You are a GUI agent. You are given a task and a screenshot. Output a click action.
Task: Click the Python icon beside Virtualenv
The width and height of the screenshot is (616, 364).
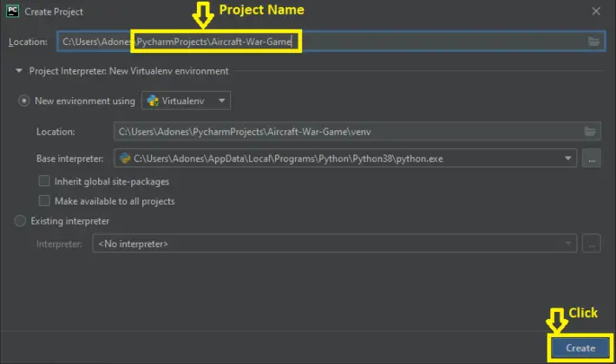coord(153,101)
